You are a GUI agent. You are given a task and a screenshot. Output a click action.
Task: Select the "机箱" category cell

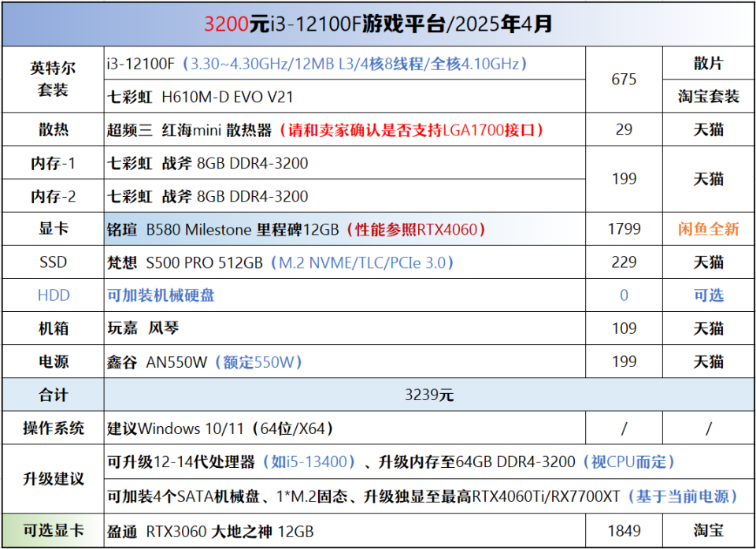(x=53, y=328)
